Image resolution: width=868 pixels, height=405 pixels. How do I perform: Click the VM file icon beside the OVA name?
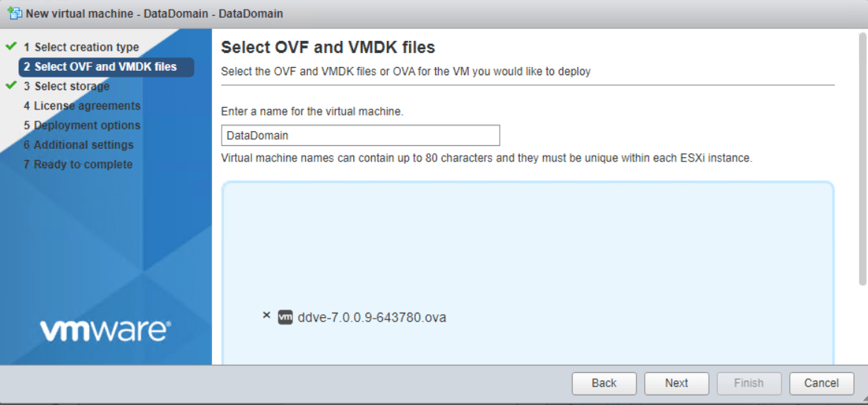click(x=285, y=317)
